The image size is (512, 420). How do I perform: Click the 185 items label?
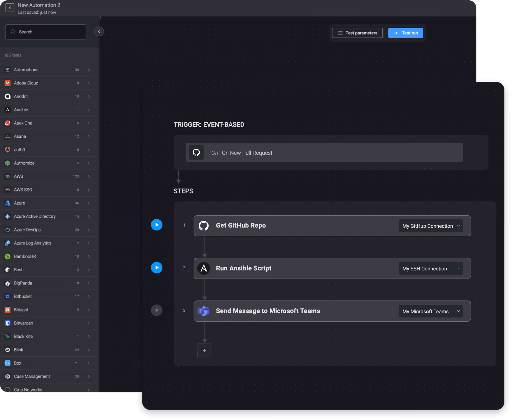13,55
